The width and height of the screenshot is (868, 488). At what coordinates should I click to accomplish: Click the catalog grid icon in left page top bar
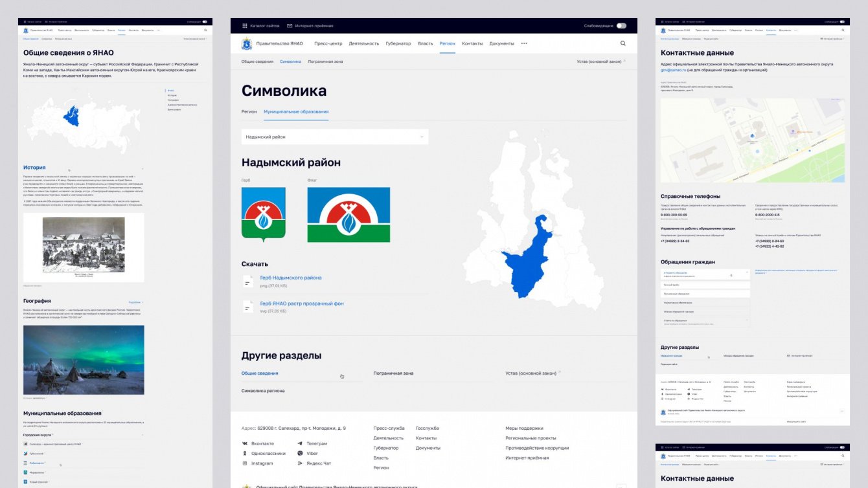[25, 21]
